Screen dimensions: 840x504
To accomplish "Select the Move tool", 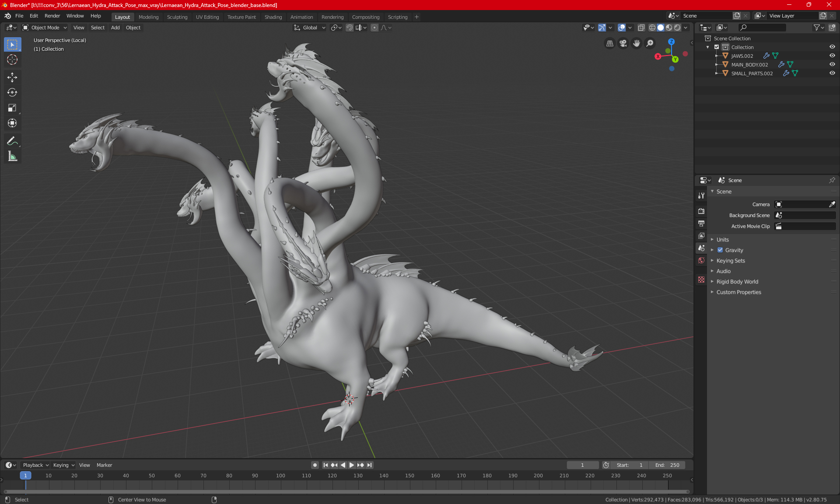I will tap(12, 77).
